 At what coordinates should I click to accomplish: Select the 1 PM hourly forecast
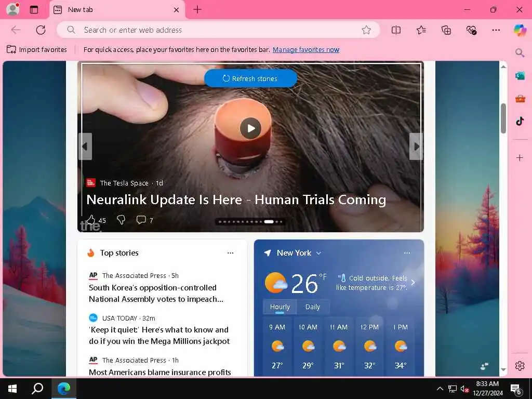tap(401, 346)
